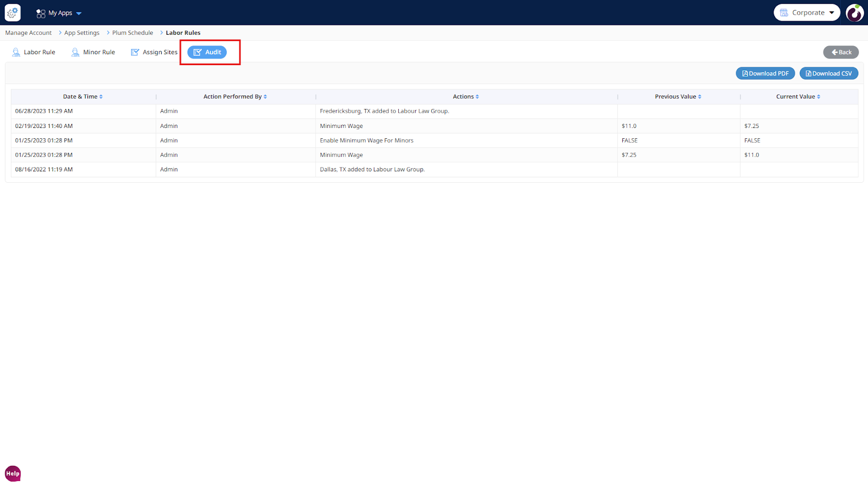The width and height of the screenshot is (868, 487).
Task: Sort by Action Performed By column
Action: [x=235, y=97]
